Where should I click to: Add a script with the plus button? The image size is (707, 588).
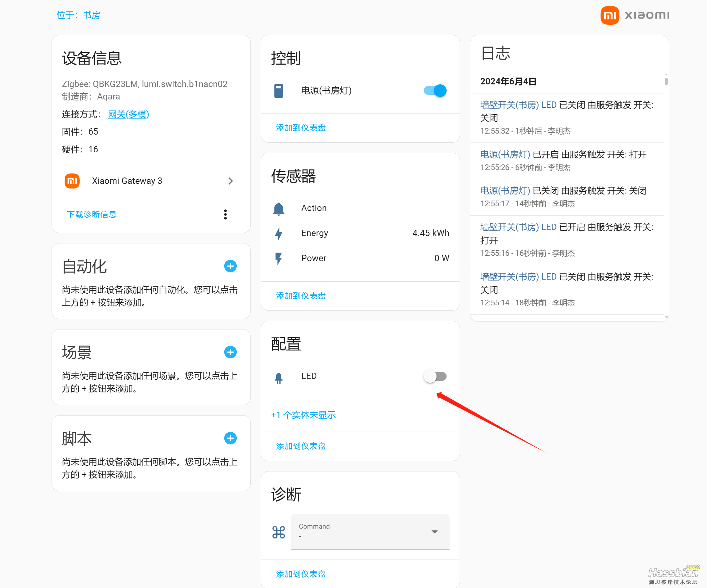coord(230,438)
